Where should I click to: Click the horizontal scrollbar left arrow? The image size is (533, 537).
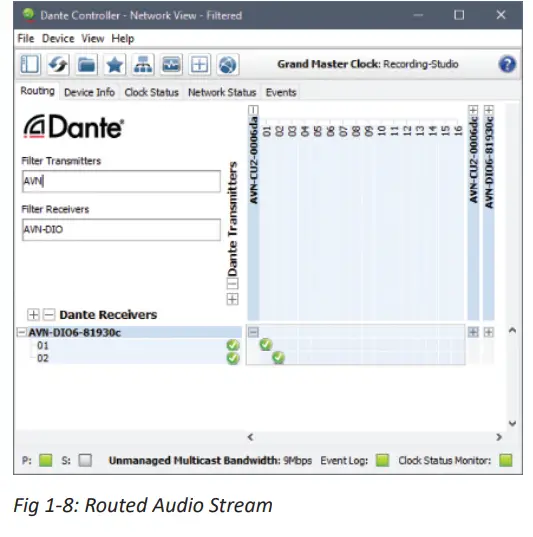(250, 437)
